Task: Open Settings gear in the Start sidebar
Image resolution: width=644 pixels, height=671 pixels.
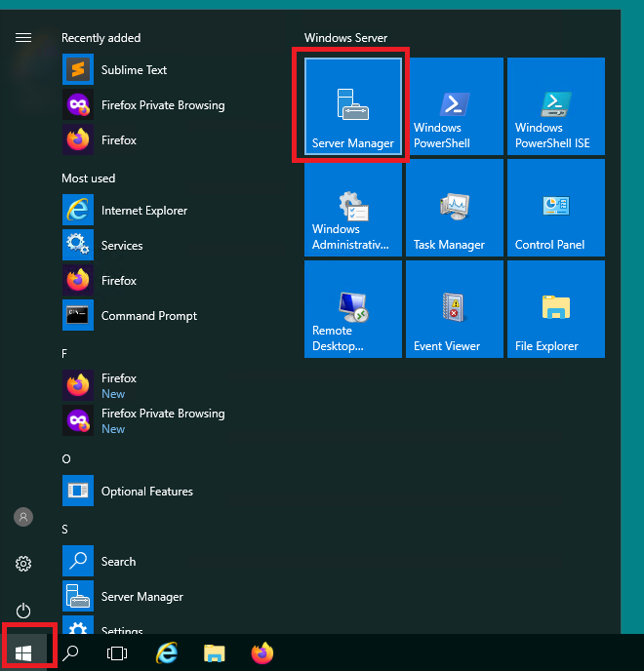Action: 23,564
